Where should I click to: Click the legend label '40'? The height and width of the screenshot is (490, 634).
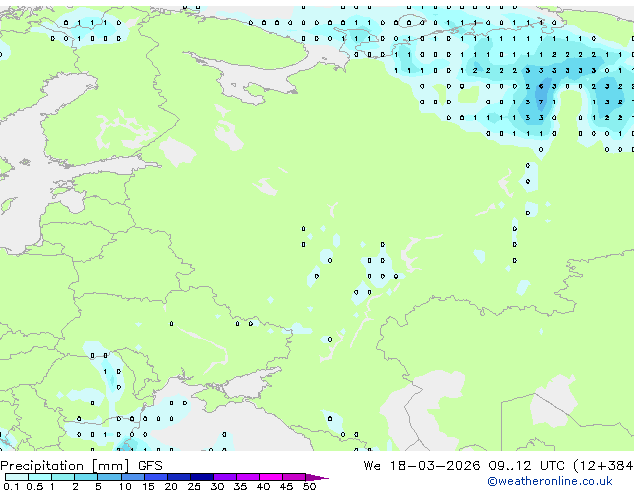pyautogui.click(x=263, y=486)
